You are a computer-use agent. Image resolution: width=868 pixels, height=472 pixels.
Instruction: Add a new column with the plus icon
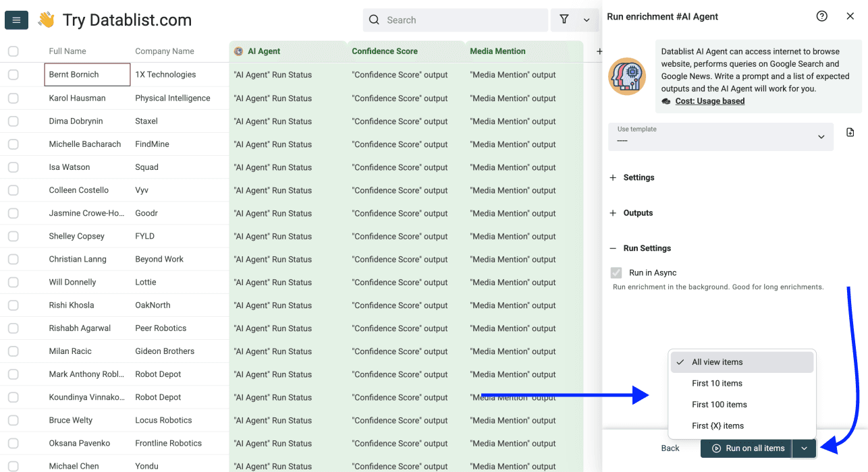pyautogui.click(x=599, y=51)
